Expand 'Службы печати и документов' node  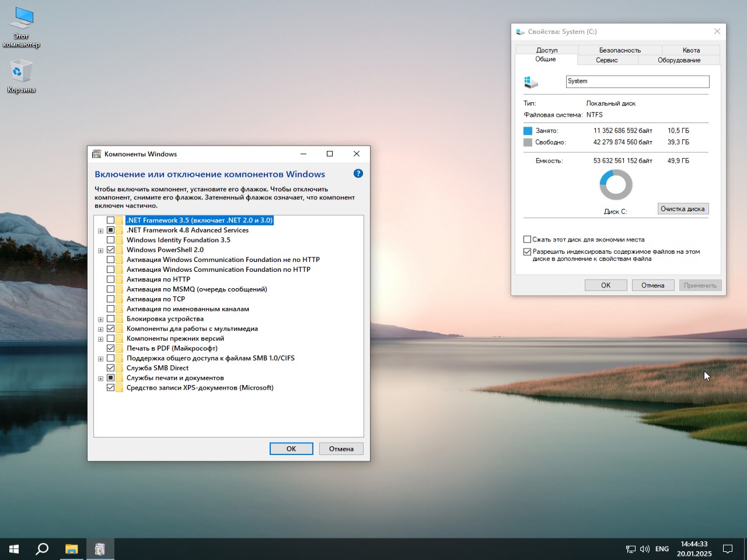101,379
